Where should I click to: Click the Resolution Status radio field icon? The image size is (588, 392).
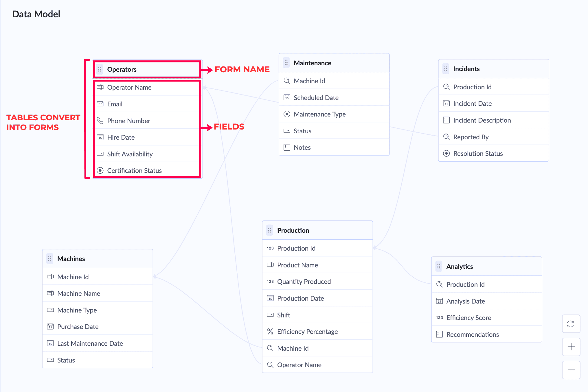[x=446, y=154]
